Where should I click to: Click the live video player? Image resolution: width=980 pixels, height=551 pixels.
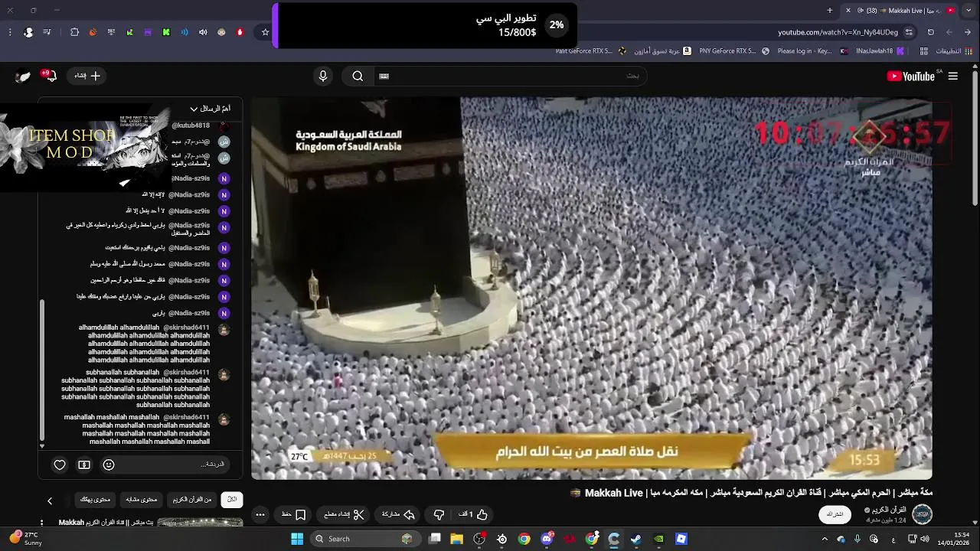coord(592,289)
